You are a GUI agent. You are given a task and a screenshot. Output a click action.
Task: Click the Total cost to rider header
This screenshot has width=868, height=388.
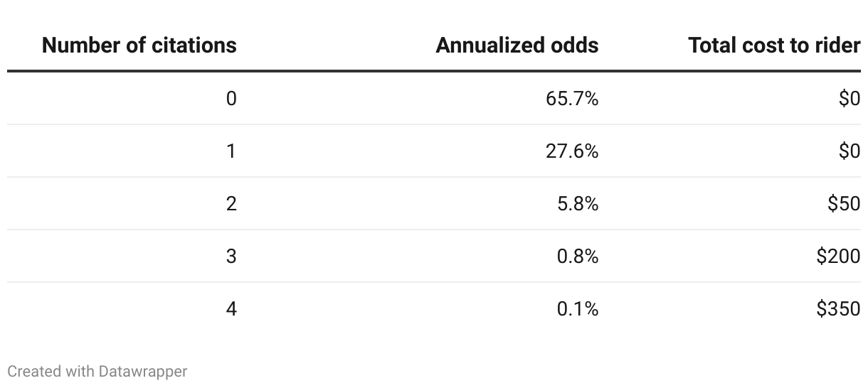click(x=774, y=45)
